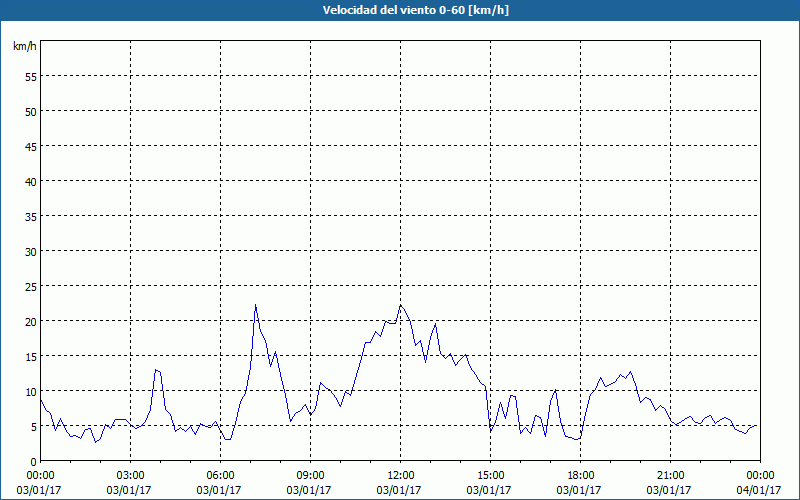Click the '03/01/17' date under '06:00'
This screenshot has width=800, height=500.
click(x=219, y=490)
